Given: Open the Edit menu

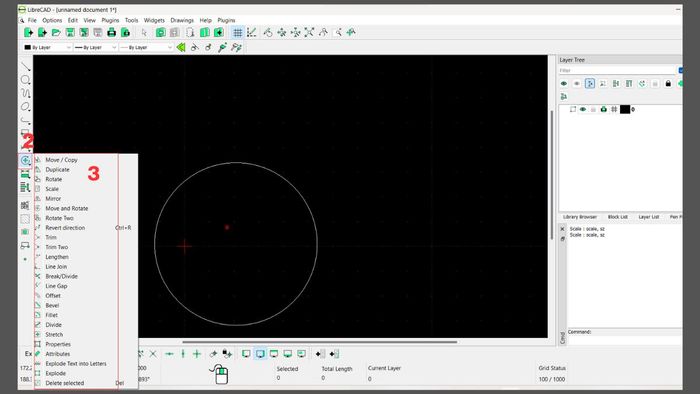Looking at the screenshot, I should pyautogui.click(x=73, y=21).
